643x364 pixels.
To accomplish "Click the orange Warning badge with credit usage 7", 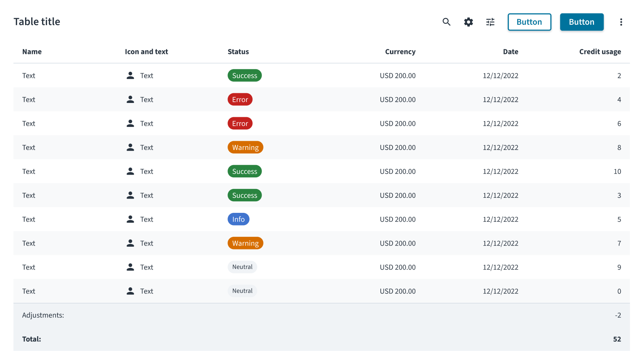I will point(245,243).
